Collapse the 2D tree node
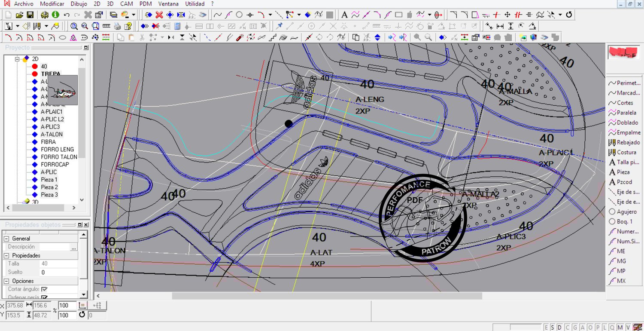The width and height of the screenshot is (644, 331). coord(18,59)
